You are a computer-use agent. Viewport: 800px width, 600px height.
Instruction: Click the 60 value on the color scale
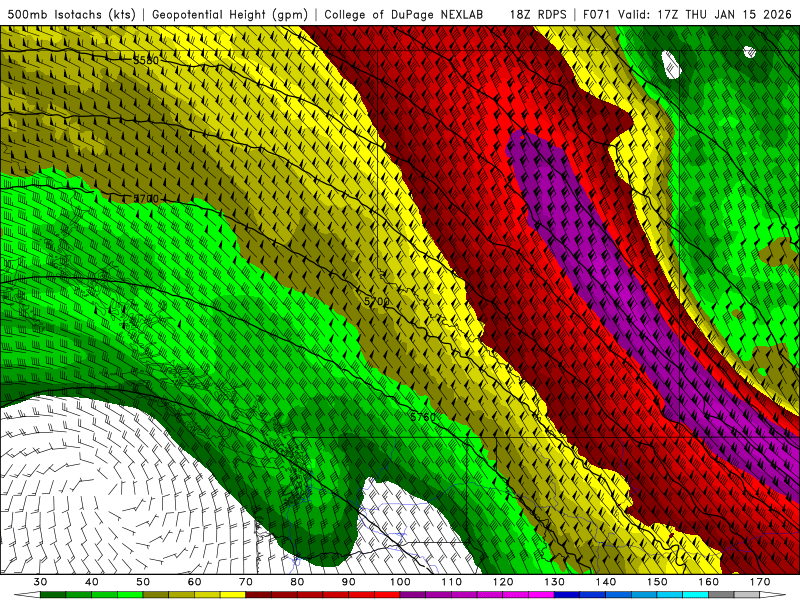pyautogui.click(x=194, y=582)
